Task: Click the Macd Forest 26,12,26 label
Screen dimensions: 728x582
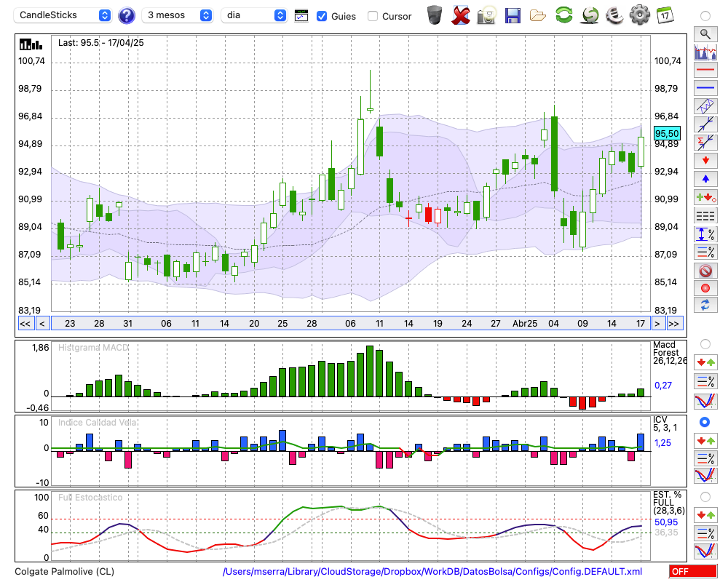Action: 669,353
